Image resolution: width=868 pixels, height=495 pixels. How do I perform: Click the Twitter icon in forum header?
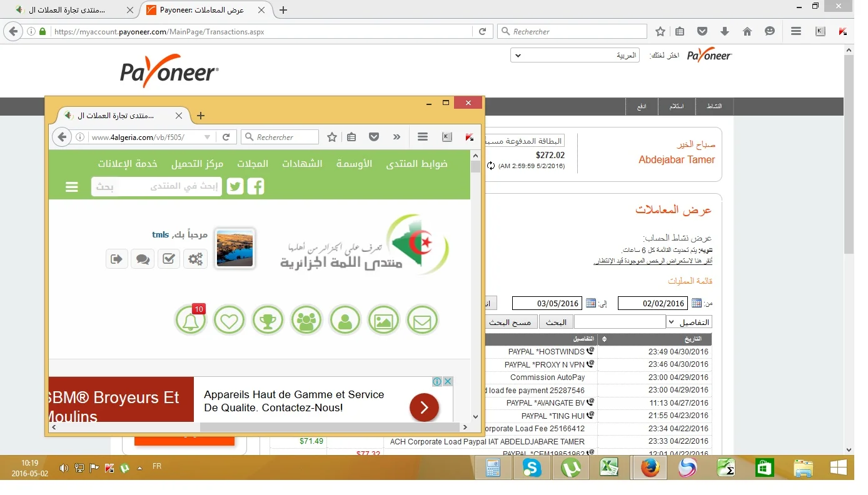pyautogui.click(x=235, y=186)
